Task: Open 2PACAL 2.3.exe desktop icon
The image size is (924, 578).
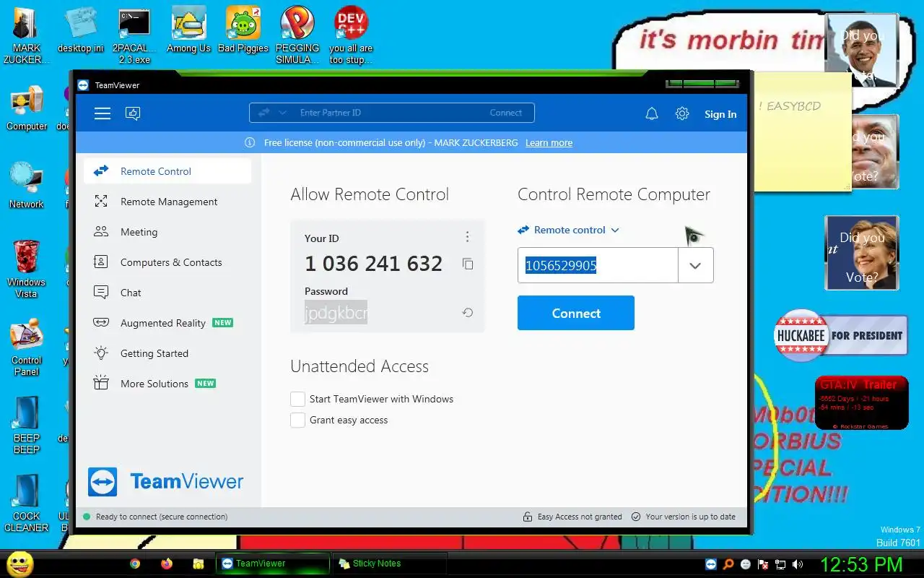Action: (x=134, y=35)
